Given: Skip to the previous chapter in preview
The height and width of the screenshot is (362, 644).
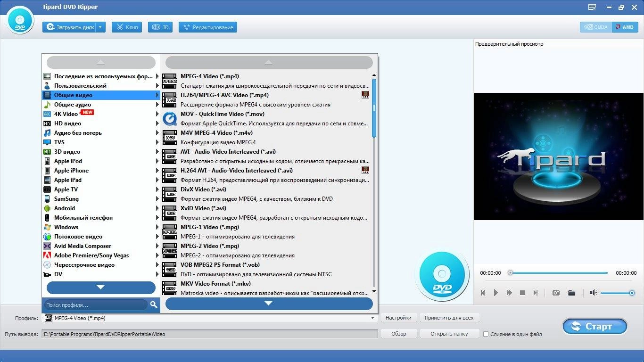Looking at the screenshot, I should (483, 293).
